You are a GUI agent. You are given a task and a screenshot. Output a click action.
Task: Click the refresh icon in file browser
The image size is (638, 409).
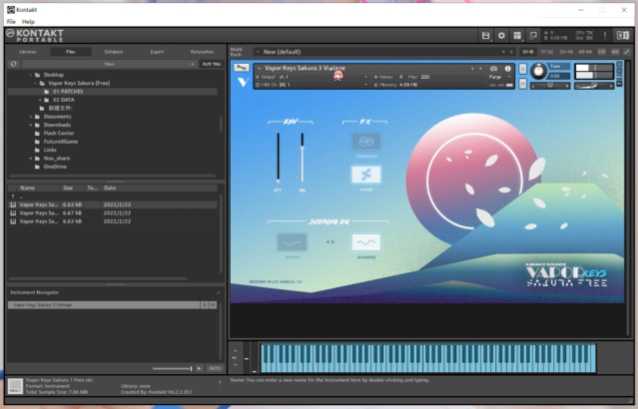pyautogui.click(x=14, y=63)
